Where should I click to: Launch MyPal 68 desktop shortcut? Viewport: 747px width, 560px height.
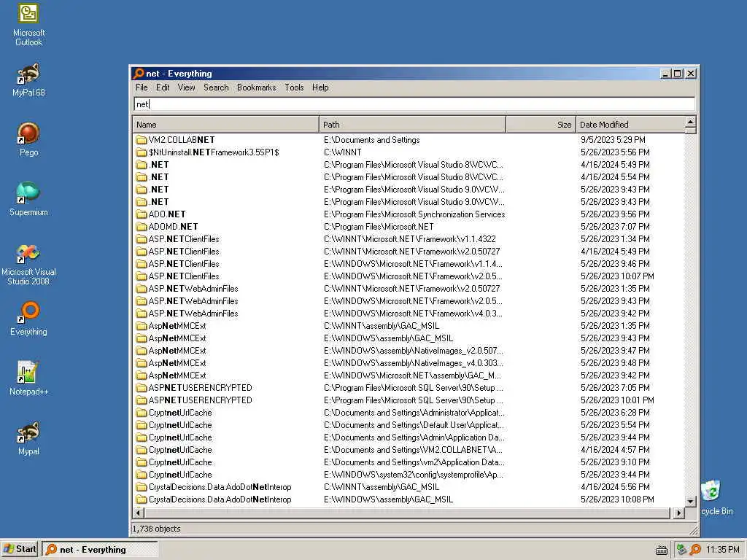[28, 80]
